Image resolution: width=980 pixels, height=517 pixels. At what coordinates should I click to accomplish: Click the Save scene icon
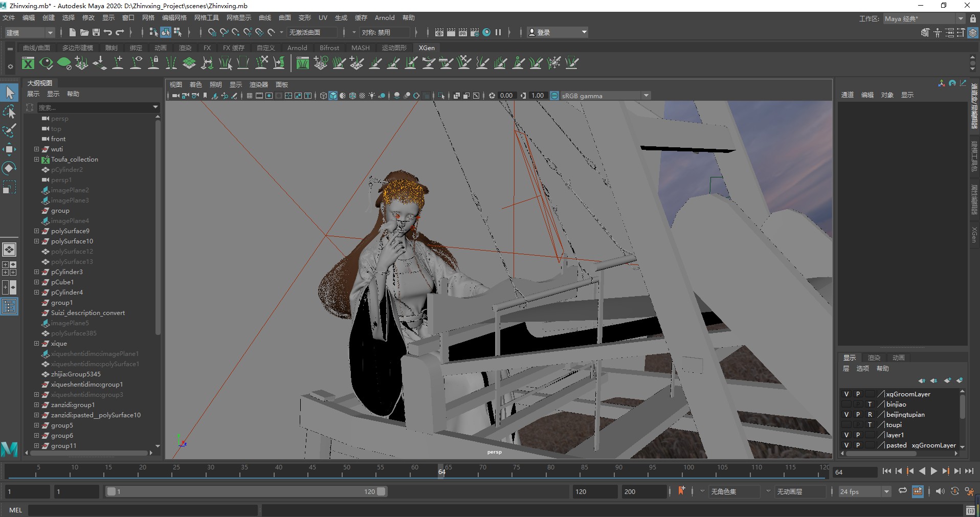[x=96, y=32]
